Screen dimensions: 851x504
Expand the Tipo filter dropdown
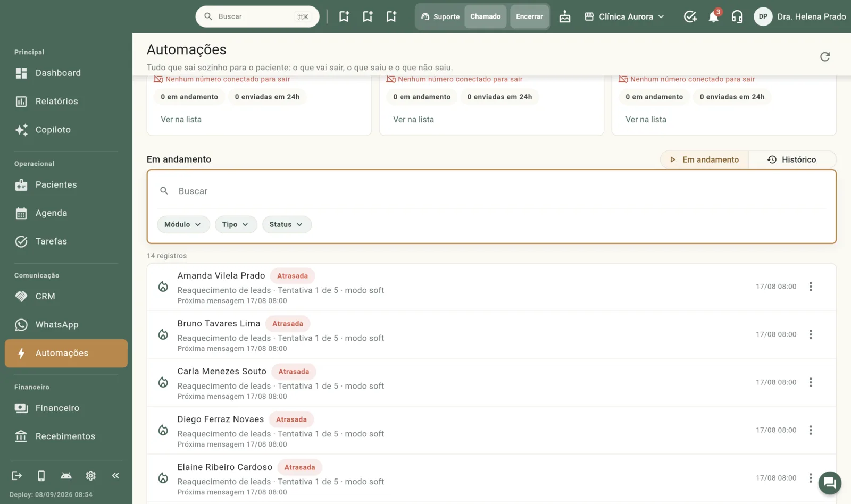click(236, 224)
